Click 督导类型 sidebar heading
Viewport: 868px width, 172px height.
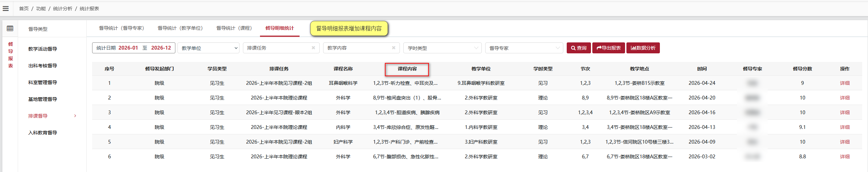38,29
